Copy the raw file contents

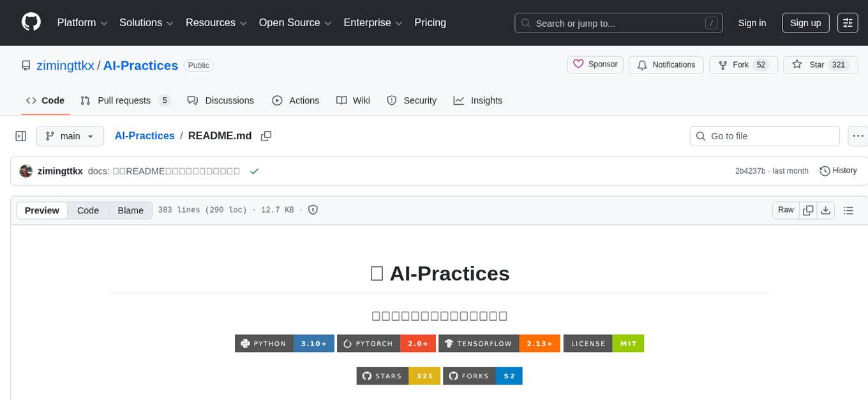click(x=807, y=210)
